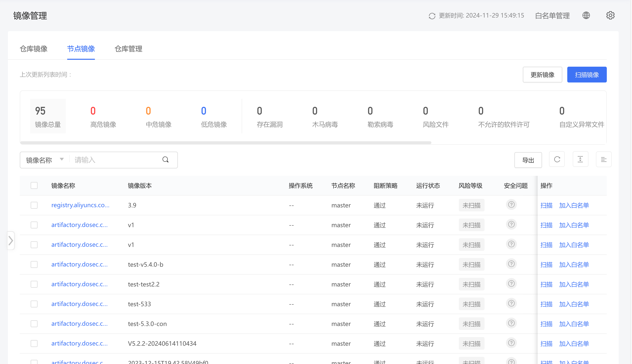Viewport: 632px width, 364px height.
Task: Click security question icon in test-533 row
Action: [x=511, y=303]
